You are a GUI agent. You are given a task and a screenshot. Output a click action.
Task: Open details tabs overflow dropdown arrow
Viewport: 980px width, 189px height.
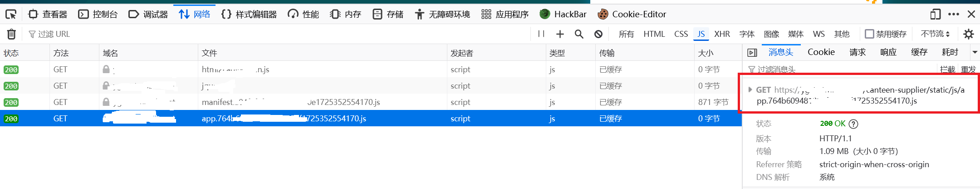click(x=975, y=52)
